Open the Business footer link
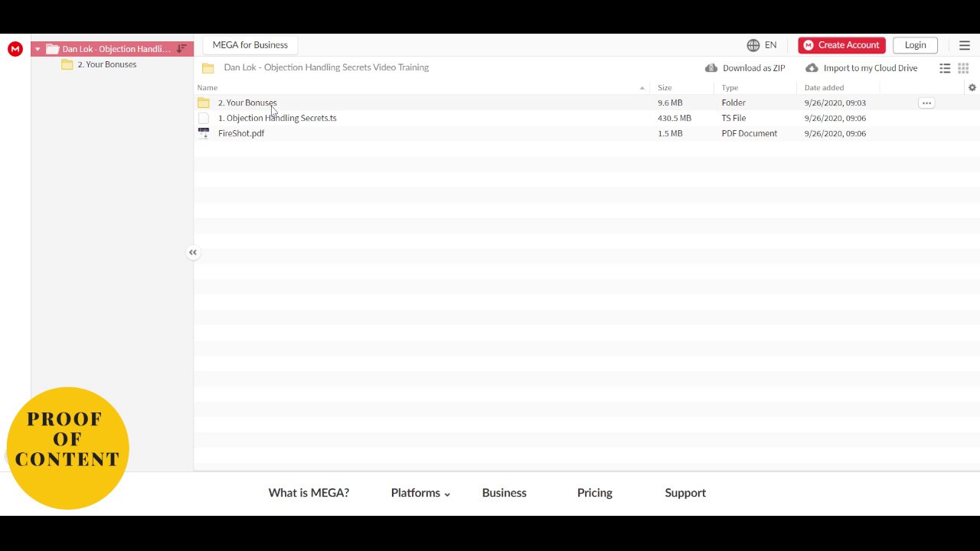This screenshot has height=551, width=980. pos(505,493)
